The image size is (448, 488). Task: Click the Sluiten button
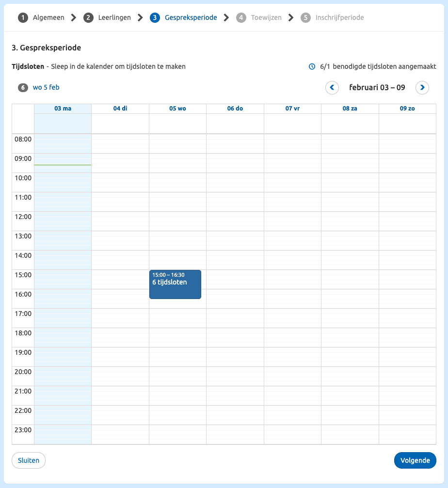click(28, 460)
